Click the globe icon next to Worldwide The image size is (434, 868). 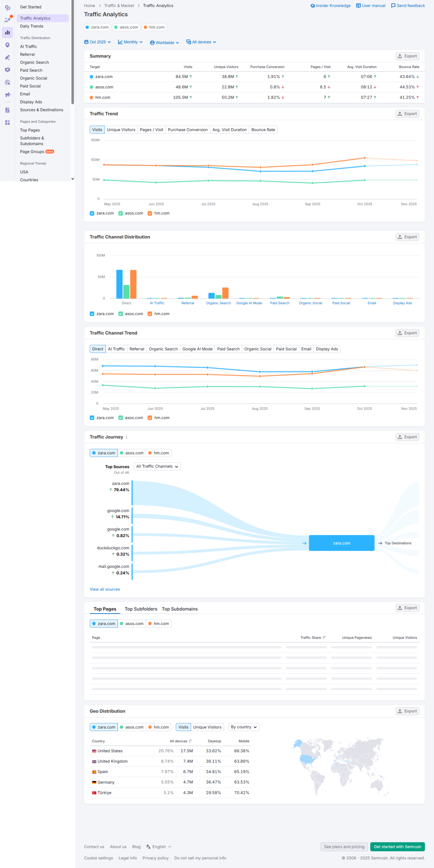[x=152, y=43]
